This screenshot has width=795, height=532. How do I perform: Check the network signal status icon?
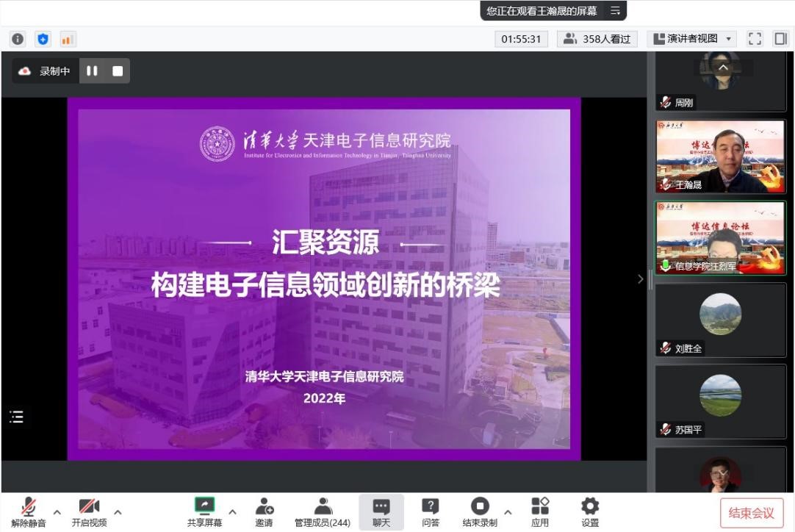pos(67,39)
